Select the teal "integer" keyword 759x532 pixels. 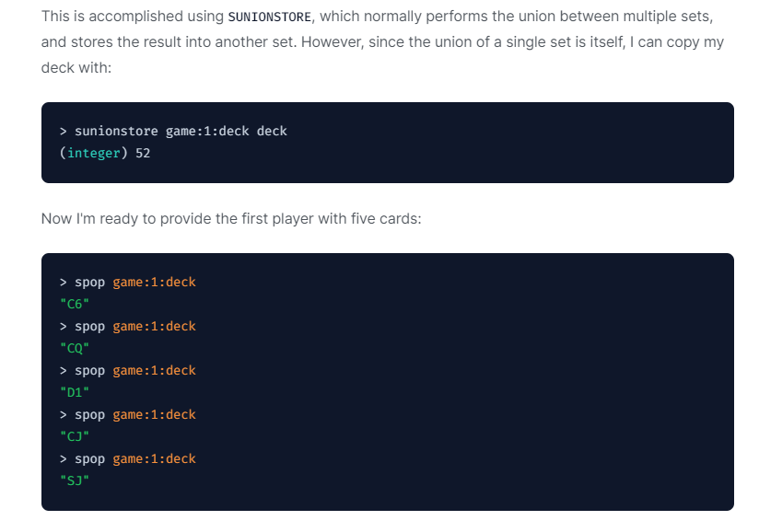(94, 154)
